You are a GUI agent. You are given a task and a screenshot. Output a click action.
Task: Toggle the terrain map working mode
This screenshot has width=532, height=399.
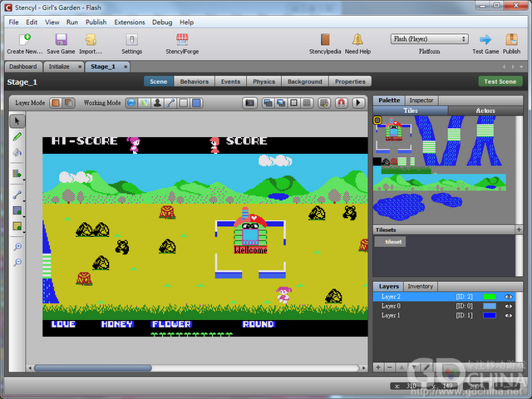pos(145,103)
